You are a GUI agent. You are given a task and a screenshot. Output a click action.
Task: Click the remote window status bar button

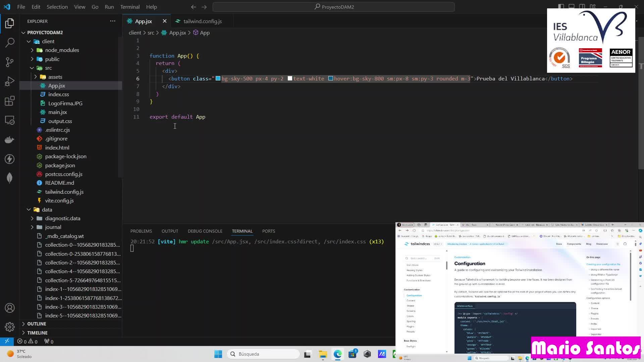pos(7,342)
